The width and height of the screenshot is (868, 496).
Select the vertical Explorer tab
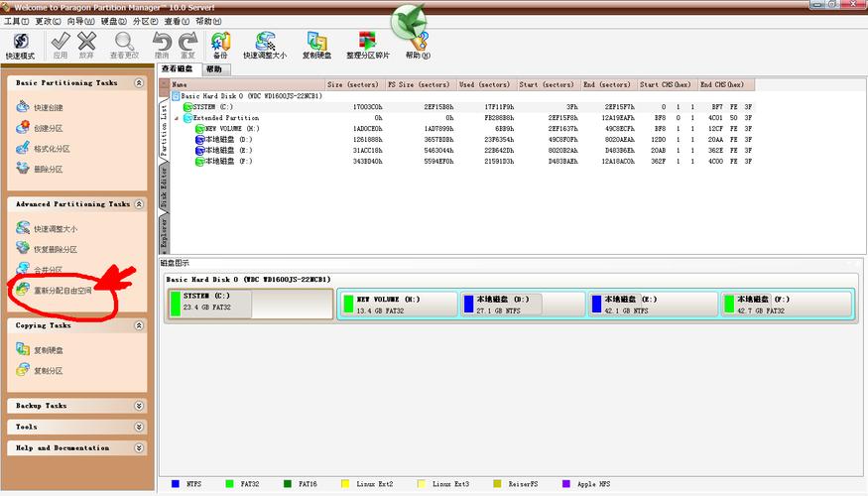(x=164, y=232)
